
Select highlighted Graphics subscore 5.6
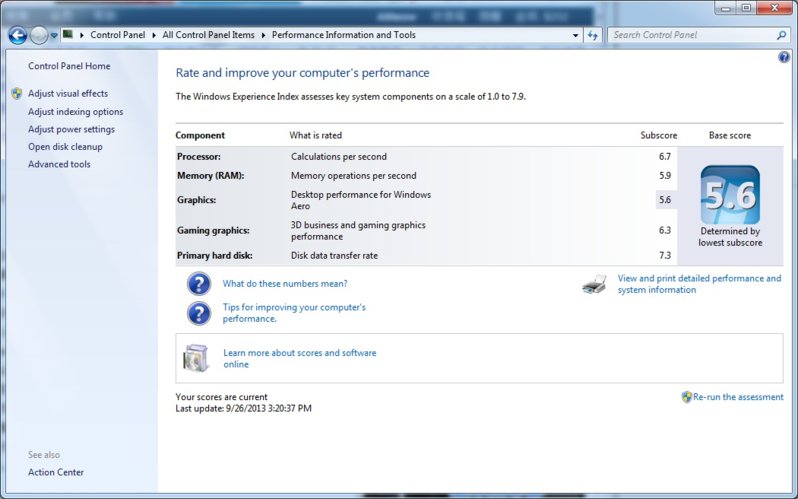665,200
